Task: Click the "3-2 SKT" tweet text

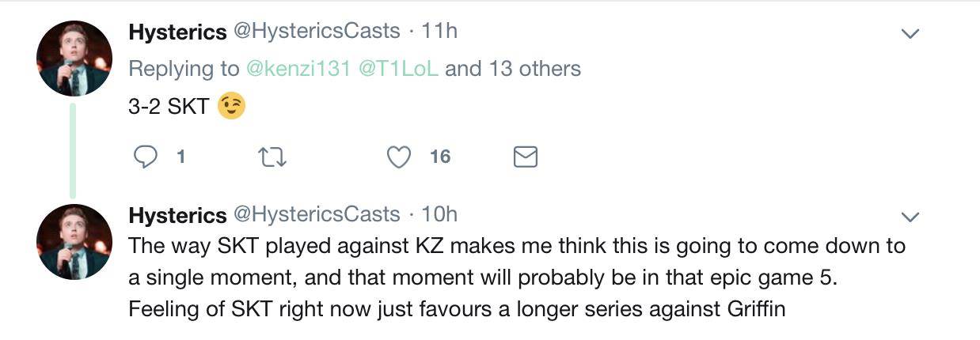Action: point(168,108)
